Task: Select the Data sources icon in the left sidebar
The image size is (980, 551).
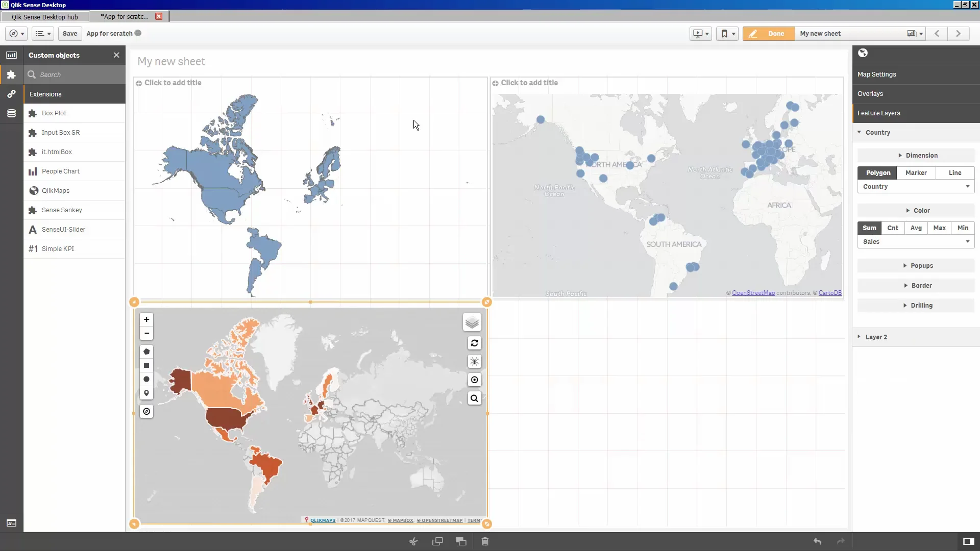Action: tap(11, 113)
